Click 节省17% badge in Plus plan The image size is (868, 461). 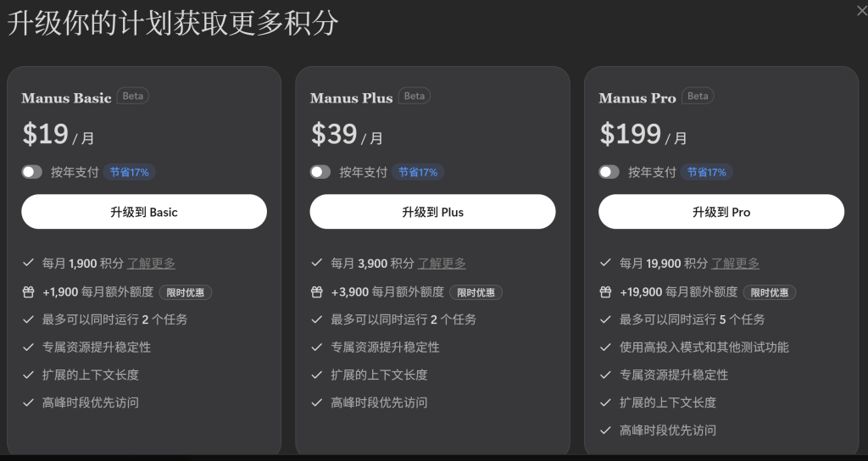click(x=418, y=172)
